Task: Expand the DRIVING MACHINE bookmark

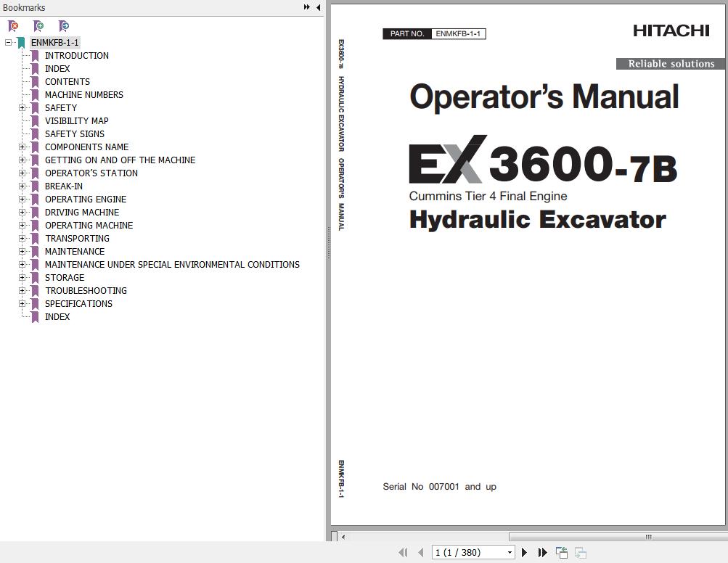Action: 22,212
